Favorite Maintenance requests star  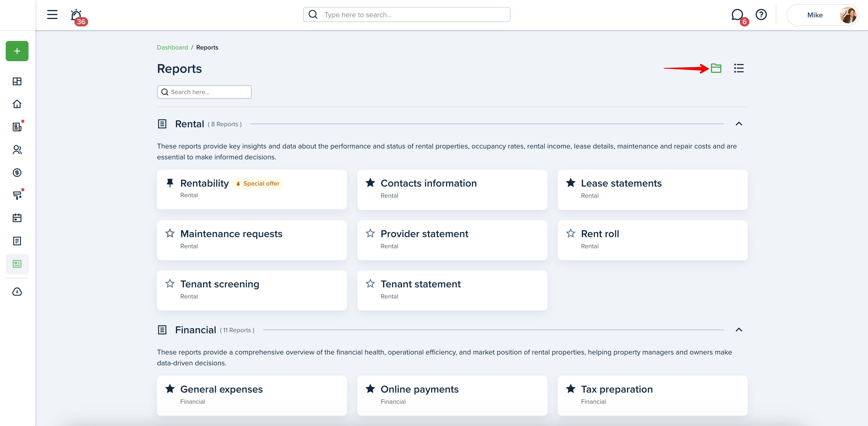click(x=170, y=233)
